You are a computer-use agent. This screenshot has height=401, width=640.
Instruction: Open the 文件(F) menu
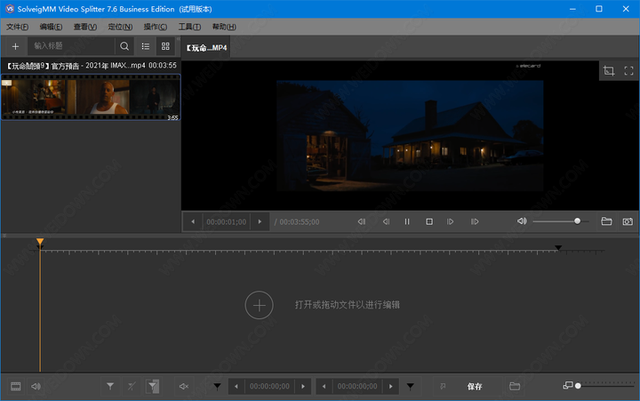[x=17, y=27]
